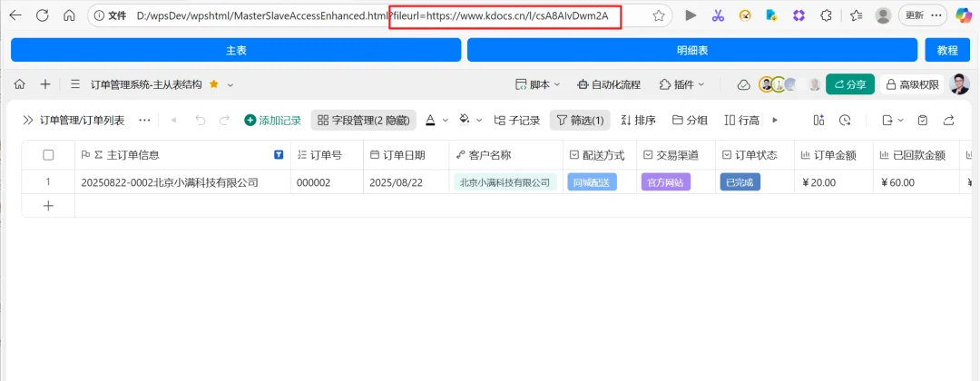Click the gray play-triangle extension icon
This screenshot has width=980, height=381.
pos(691,15)
